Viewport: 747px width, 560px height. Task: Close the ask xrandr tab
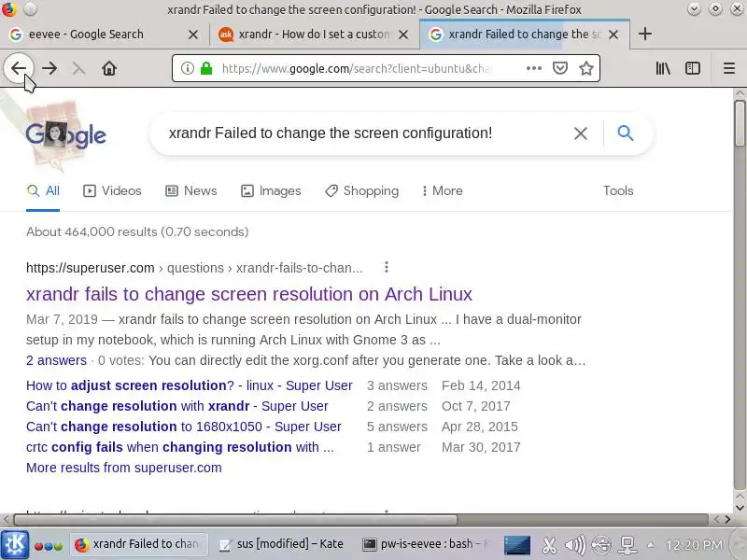pyautogui.click(x=403, y=35)
